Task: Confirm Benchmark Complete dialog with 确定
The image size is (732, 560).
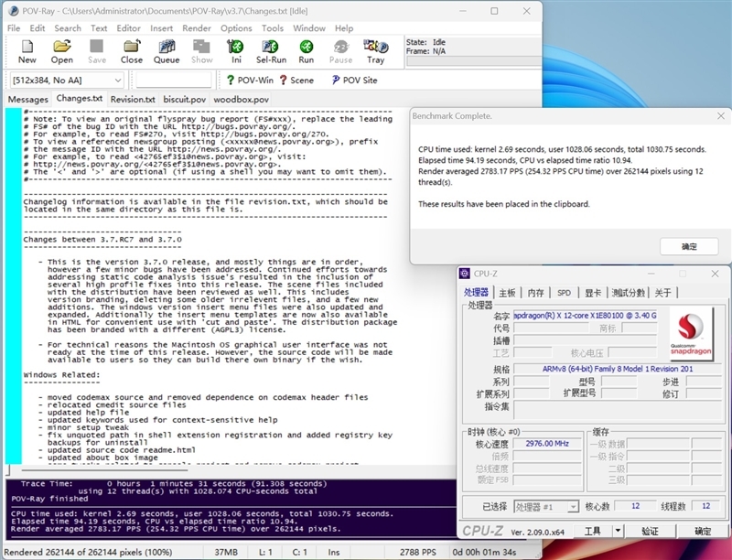Action: point(689,246)
